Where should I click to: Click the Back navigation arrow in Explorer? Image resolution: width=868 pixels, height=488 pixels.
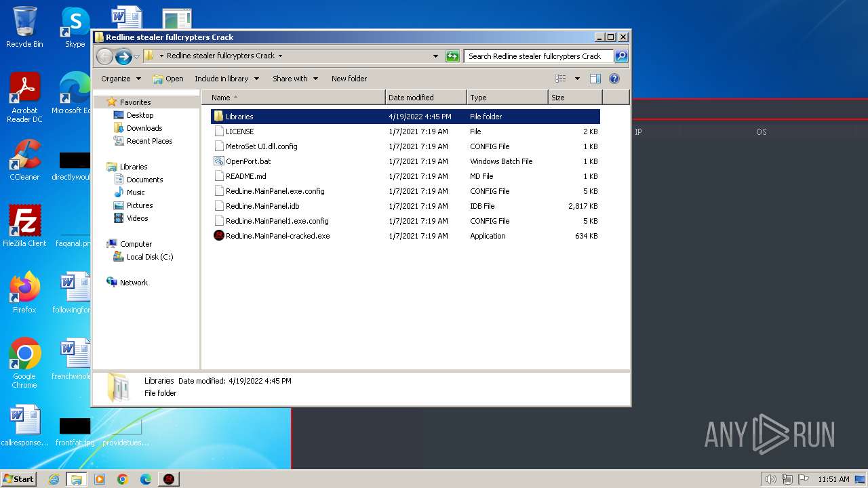coord(104,56)
